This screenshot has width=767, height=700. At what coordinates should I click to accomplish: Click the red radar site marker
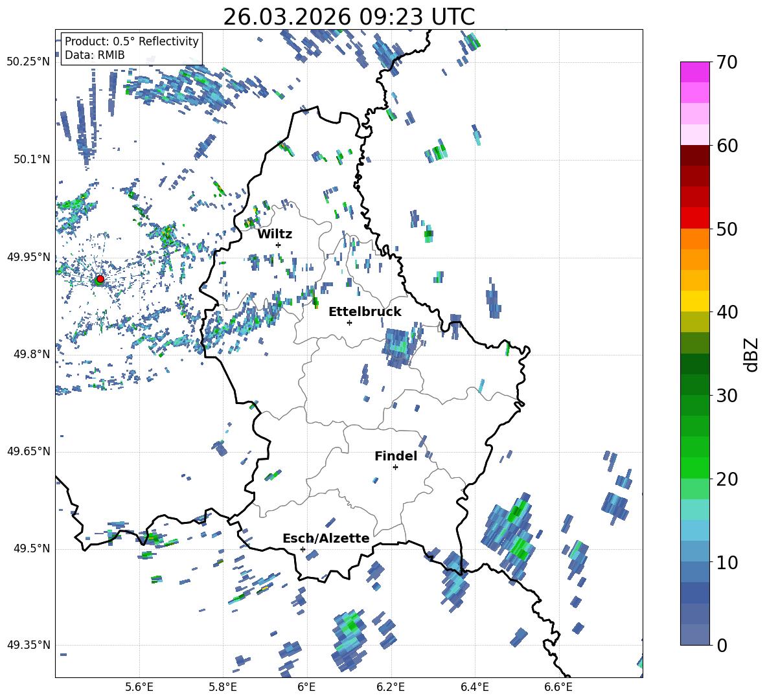[x=100, y=278]
